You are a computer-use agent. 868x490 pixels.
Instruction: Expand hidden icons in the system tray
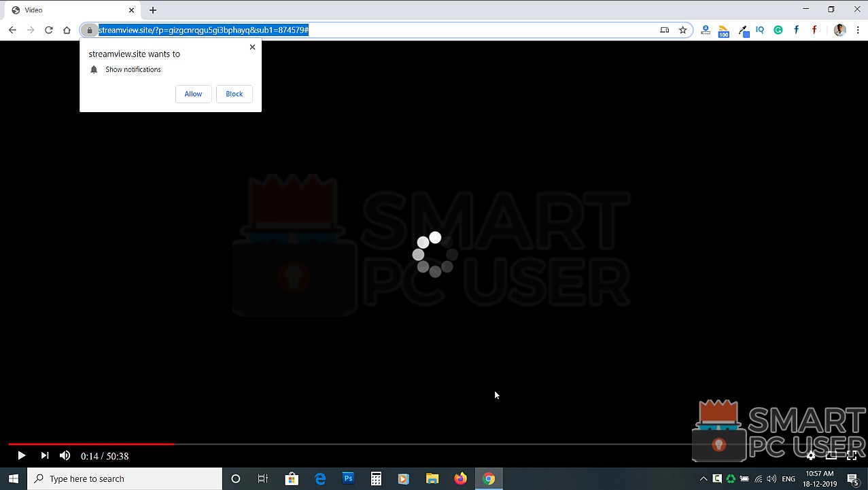pos(703,478)
